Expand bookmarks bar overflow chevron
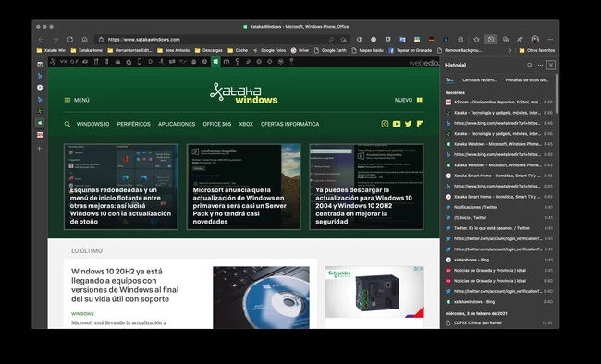Viewport: 601px width, 364px height. coord(509,50)
